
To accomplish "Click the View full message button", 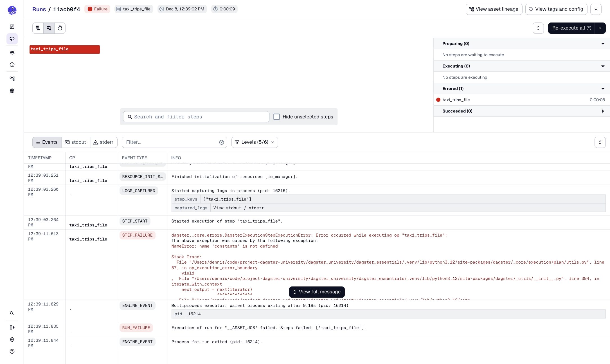I will [317, 292].
